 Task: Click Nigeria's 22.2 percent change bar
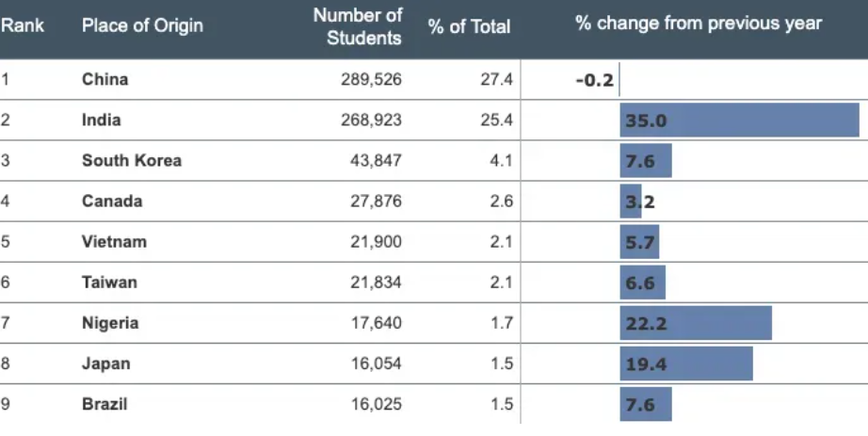coord(696,323)
